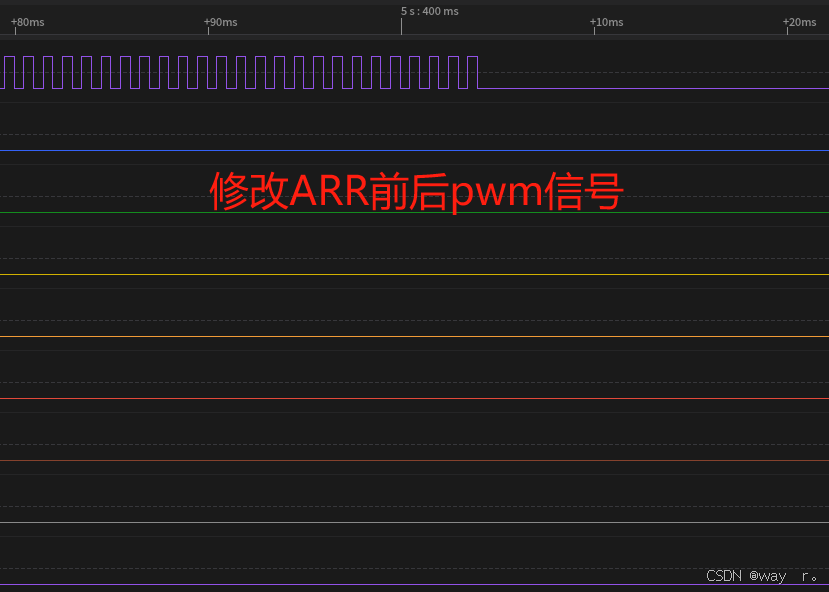Image resolution: width=829 pixels, height=592 pixels.
Task: Click the +10ms timeline label
Action: pos(606,22)
